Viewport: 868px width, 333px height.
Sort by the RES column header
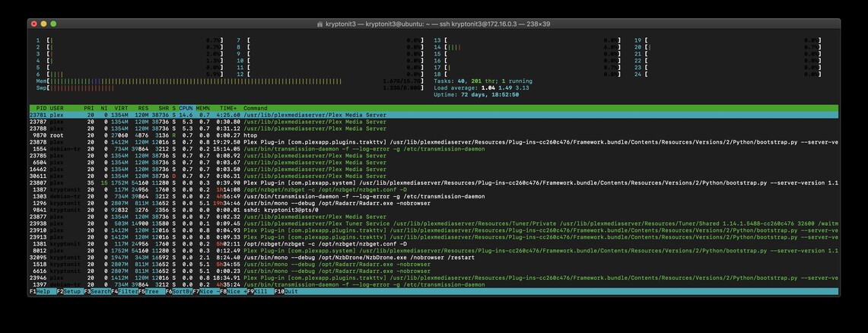(143, 109)
